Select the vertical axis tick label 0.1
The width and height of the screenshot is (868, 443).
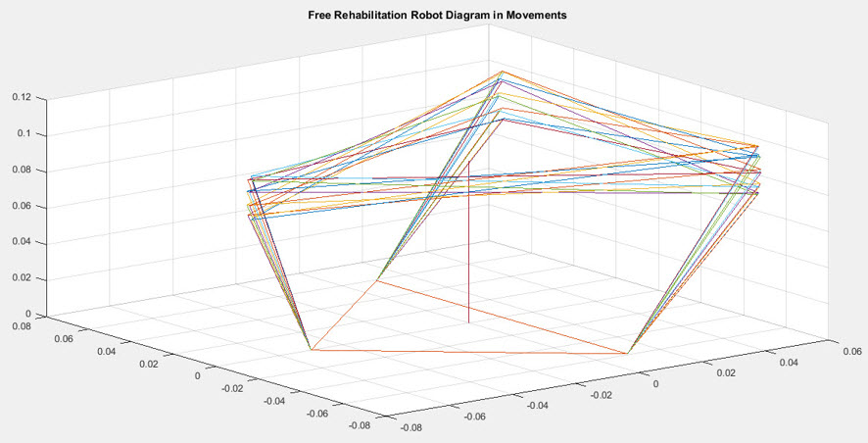coord(25,134)
